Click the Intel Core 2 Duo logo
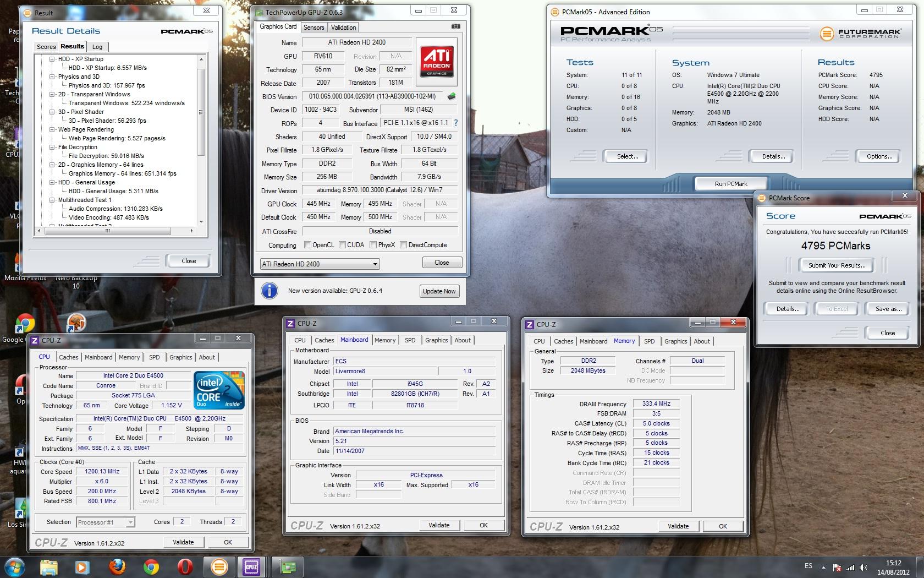The image size is (924, 578). tap(218, 390)
